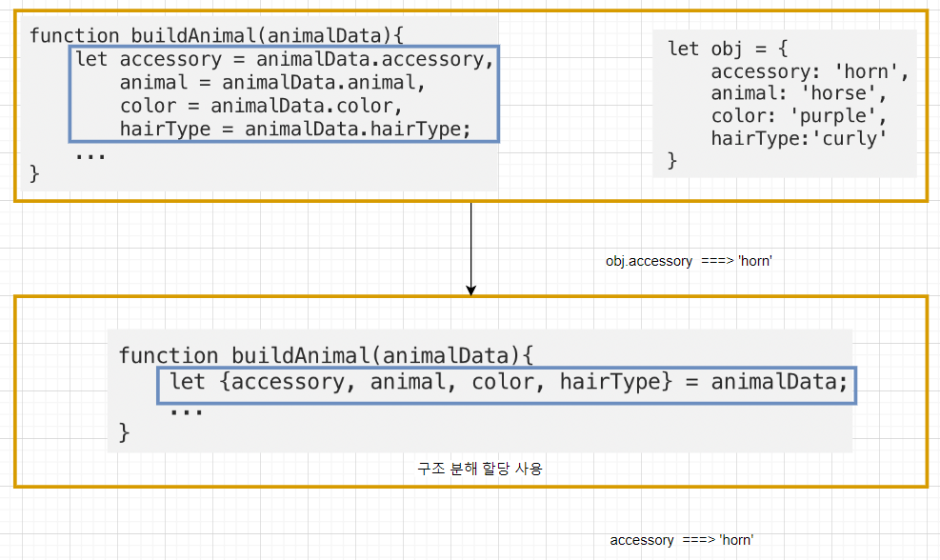Click the line "let obj = {"

[x=728, y=49]
